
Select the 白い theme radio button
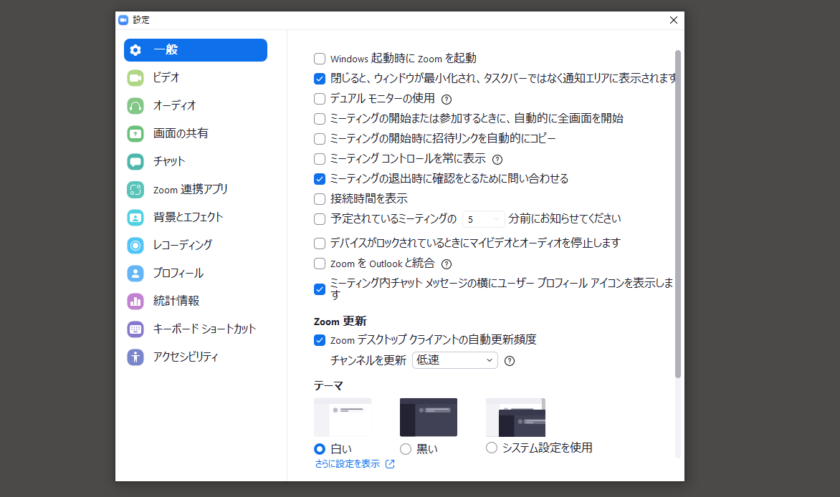tap(320, 449)
